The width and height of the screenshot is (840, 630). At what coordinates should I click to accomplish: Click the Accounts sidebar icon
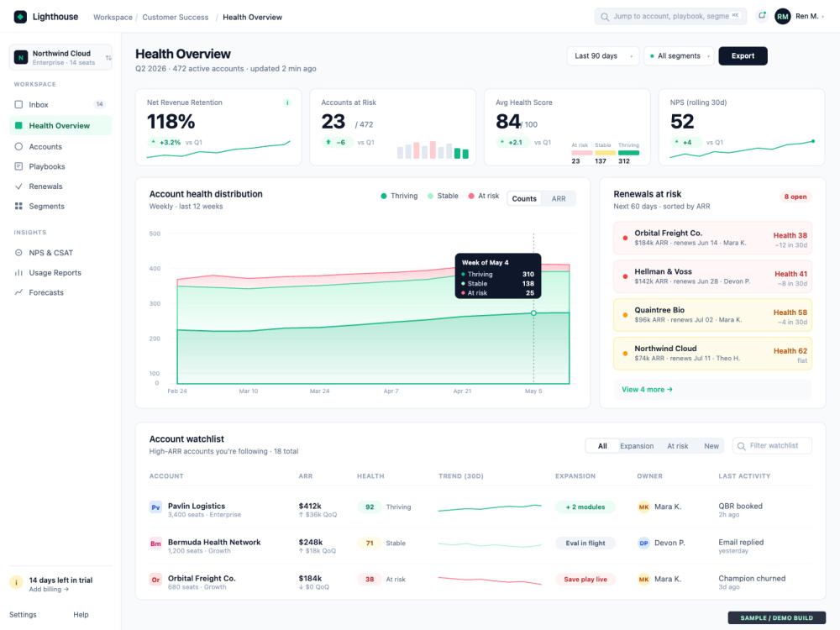click(x=18, y=146)
